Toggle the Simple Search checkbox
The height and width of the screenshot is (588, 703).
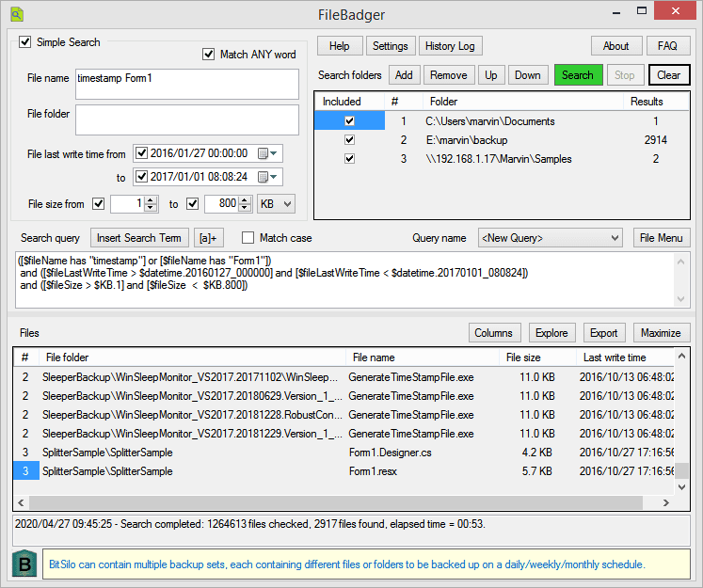[x=24, y=42]
